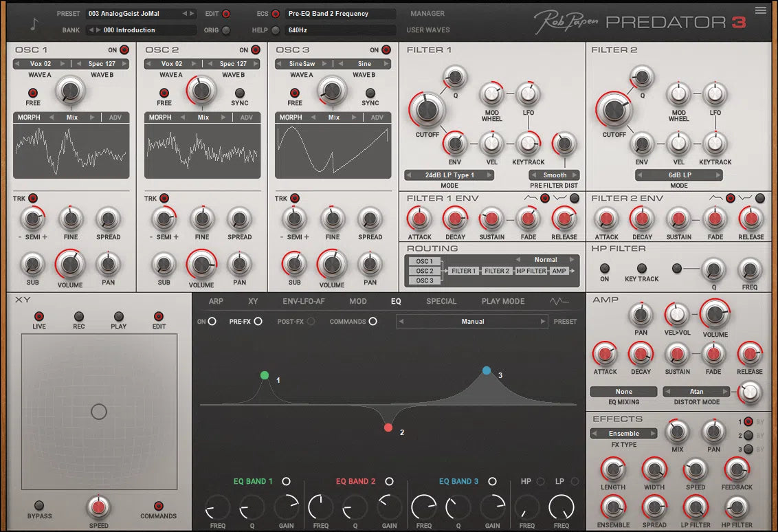The image size is (778, 532).
Task: Click the waveform icon beside Play Mode tab
Action: pyautogui.click(x=559, y=301)
